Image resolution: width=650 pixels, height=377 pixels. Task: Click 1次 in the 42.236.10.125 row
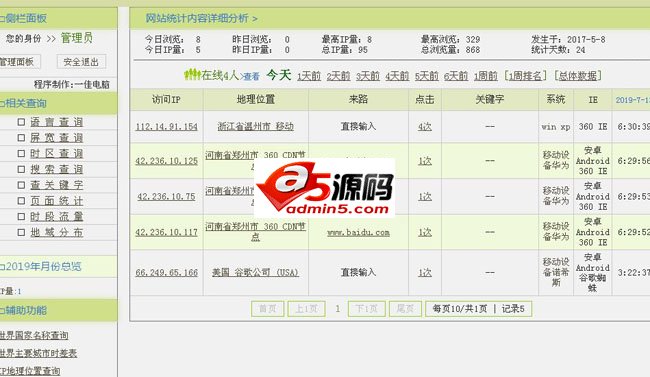click(425, 161)
